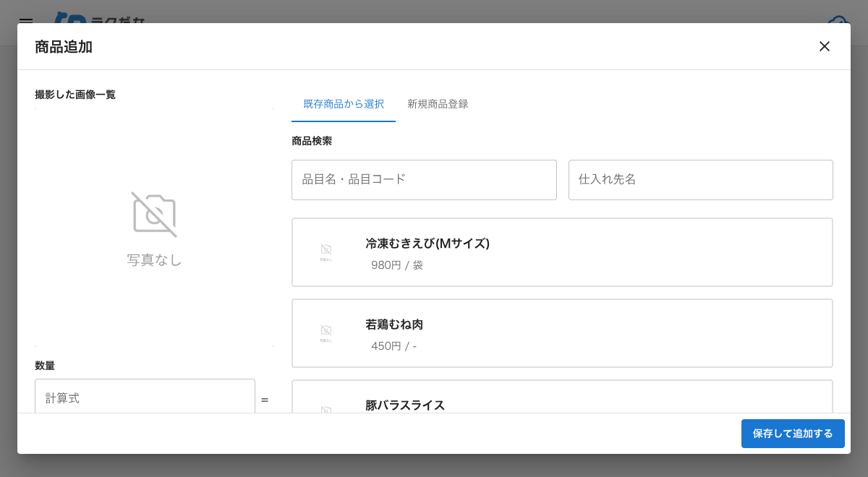Image resolution: width=868 pixels, height=477 pixels.
Task: Click the 撮影した画像一覧 label
Action: point(75,95)
